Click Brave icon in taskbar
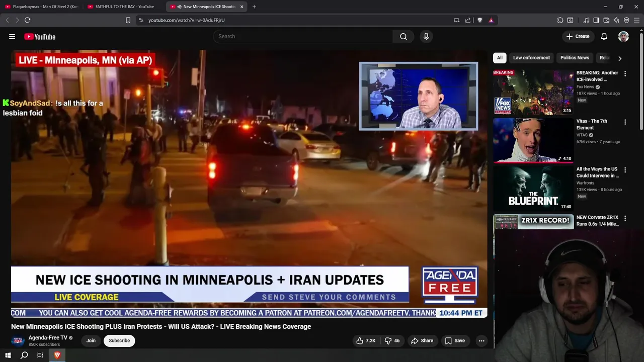The height and width of the screenshot is (362, 644). tap(57, 355)
